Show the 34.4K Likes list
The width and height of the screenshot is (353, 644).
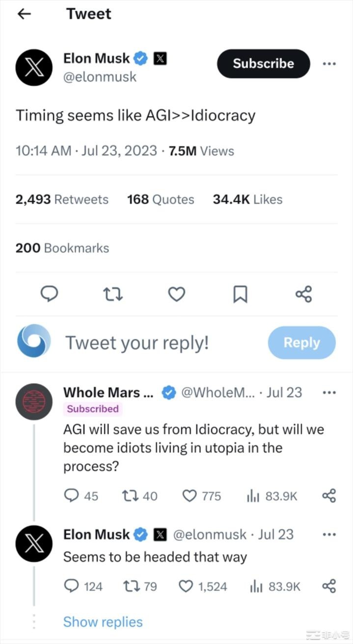click(x=247, y=199)
